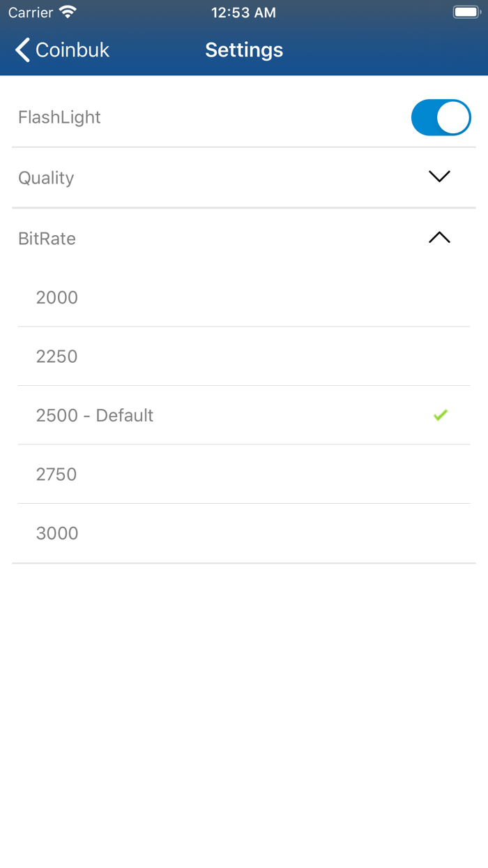Tap the battery icon in the status bar
Image resolution: width=488 pixels, height=868 pixels.
point(466,11)
